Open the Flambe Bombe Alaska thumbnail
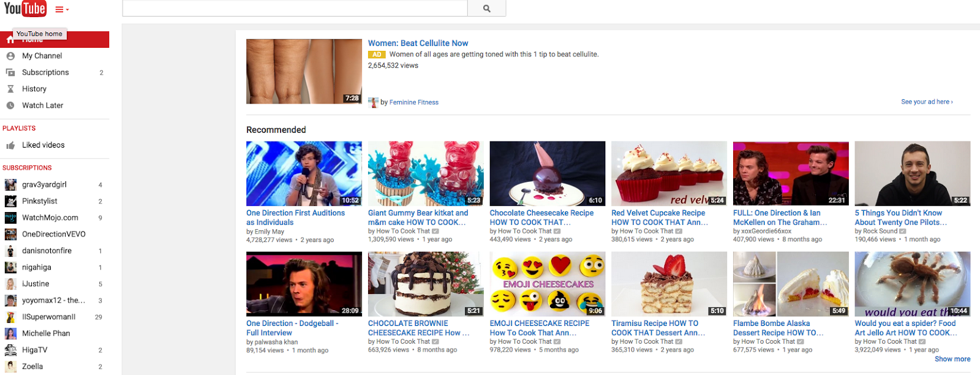980x375 pixels. 791,284
